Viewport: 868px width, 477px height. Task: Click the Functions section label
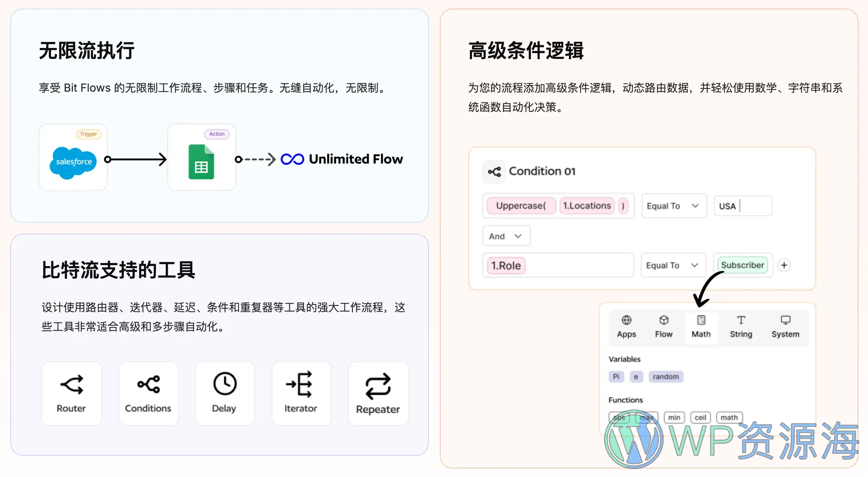pos(626,400)
